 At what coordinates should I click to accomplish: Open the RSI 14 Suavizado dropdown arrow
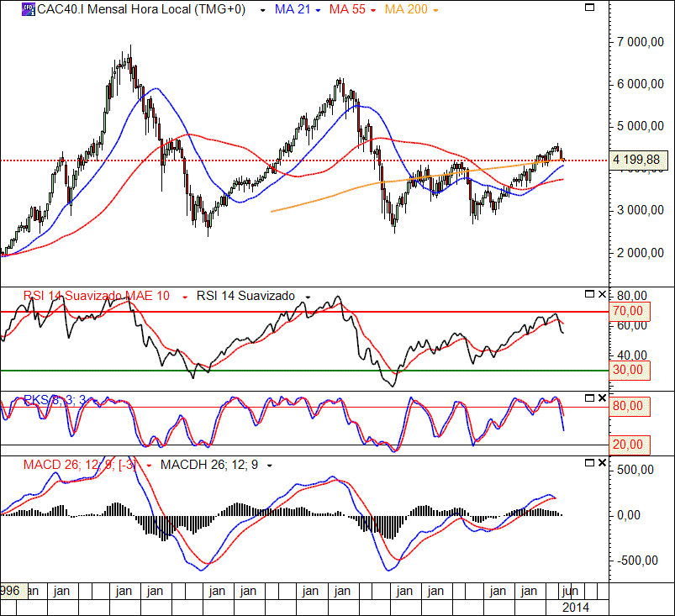coord(308,297)
